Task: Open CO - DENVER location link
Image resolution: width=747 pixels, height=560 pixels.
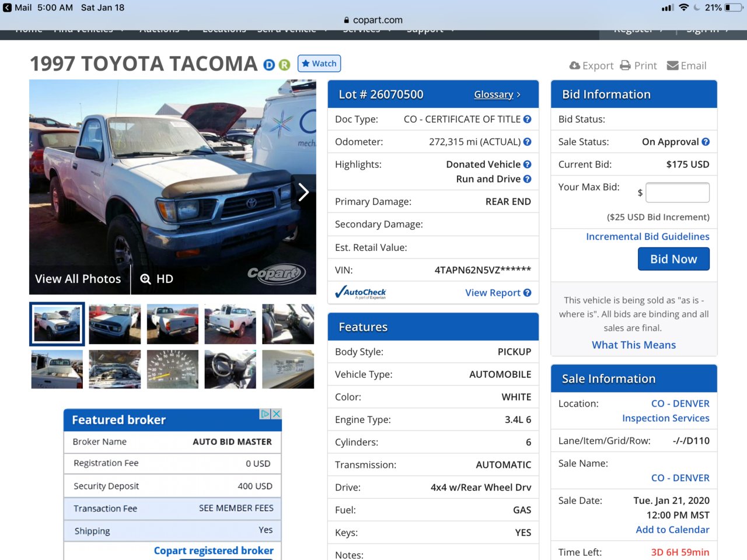Action: pos(680,404)
